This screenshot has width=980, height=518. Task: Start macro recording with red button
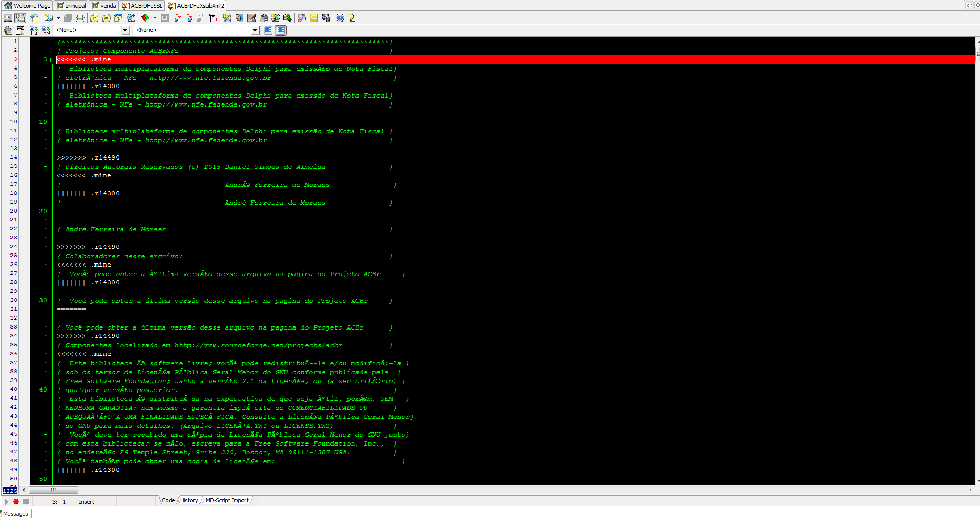click(x=16, y=502)
